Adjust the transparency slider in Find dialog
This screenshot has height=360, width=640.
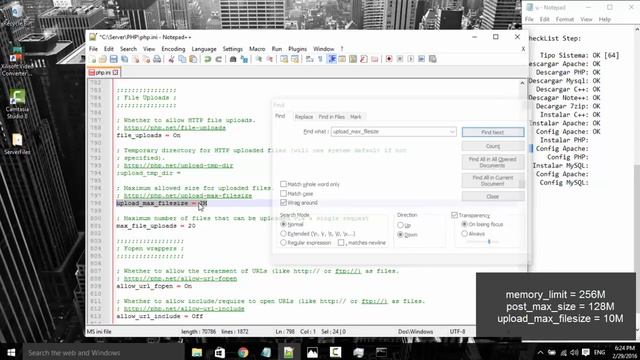pyautogui.click(x=489, y=242)
